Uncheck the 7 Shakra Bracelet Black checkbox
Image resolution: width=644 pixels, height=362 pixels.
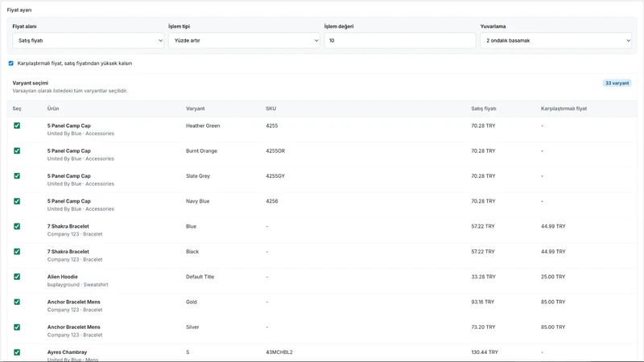(17, 251)
